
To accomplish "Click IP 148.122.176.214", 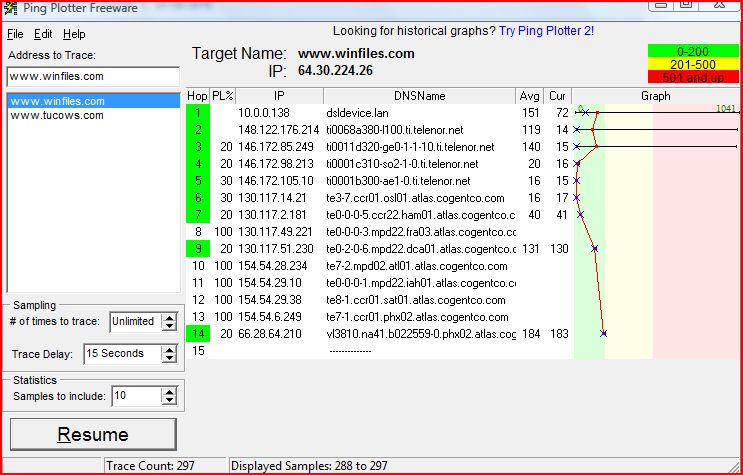I will (279, 130).
